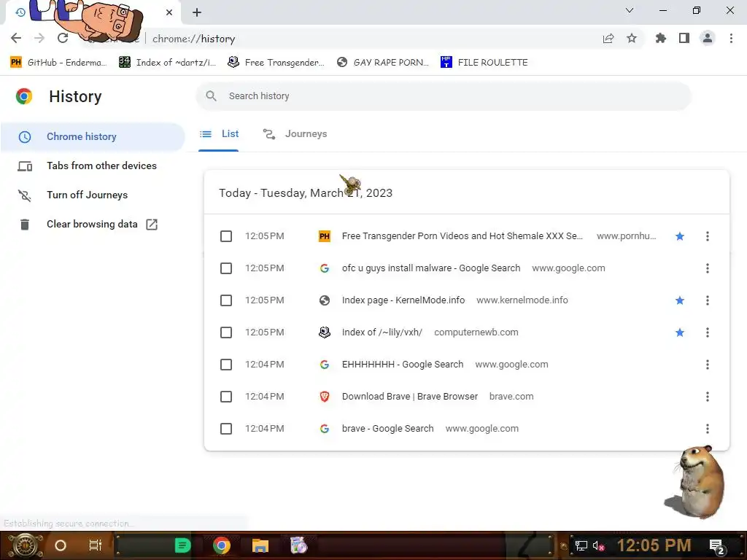Open actions menu for 'Index of /~lily/vxh/'
Image resolution: width=747 pixels, height=560 pixels.
click(708, 332)
